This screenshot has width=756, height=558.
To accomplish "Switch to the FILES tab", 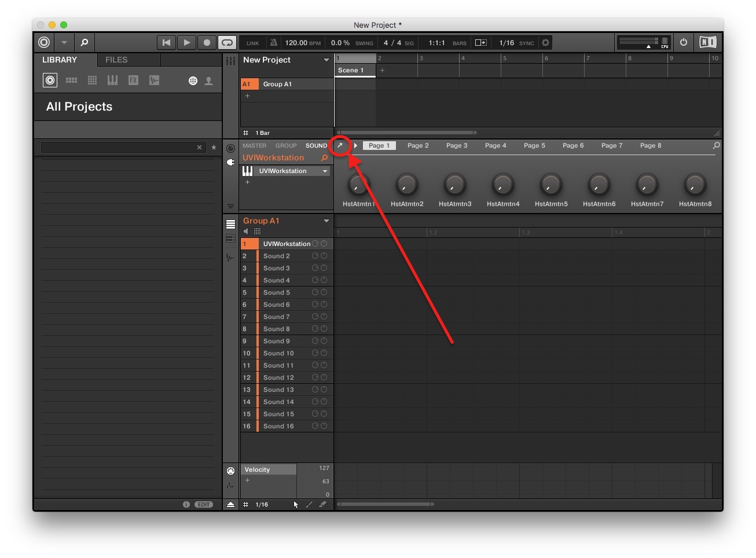I will pos(116,60).
